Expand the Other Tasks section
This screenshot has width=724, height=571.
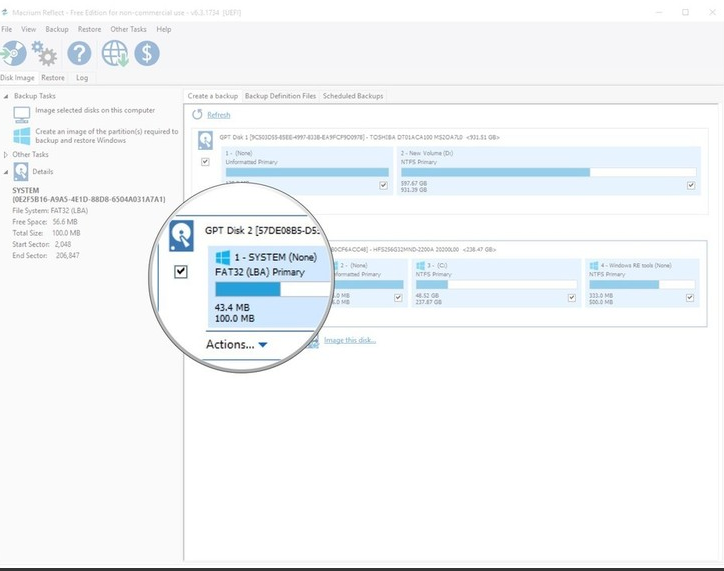coord(7,154)
